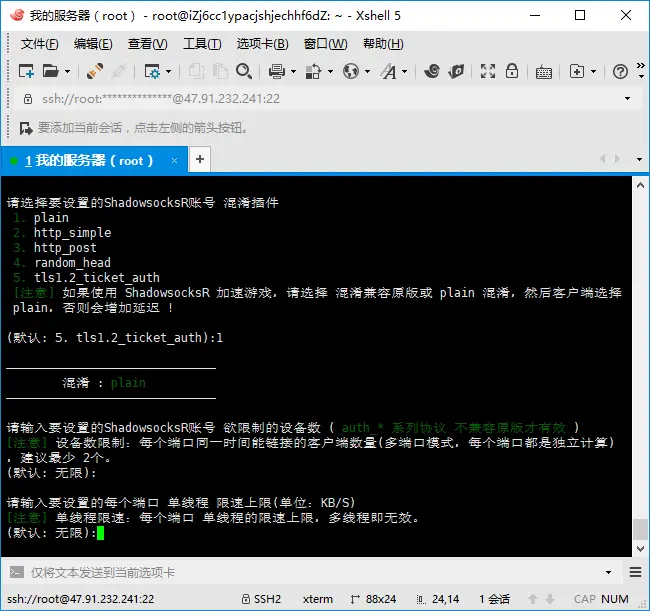Image resolution: width=650 pixels, height=611 pixels.
Task: Click the terminal scrollbar thumb
Action: (640, 529)
